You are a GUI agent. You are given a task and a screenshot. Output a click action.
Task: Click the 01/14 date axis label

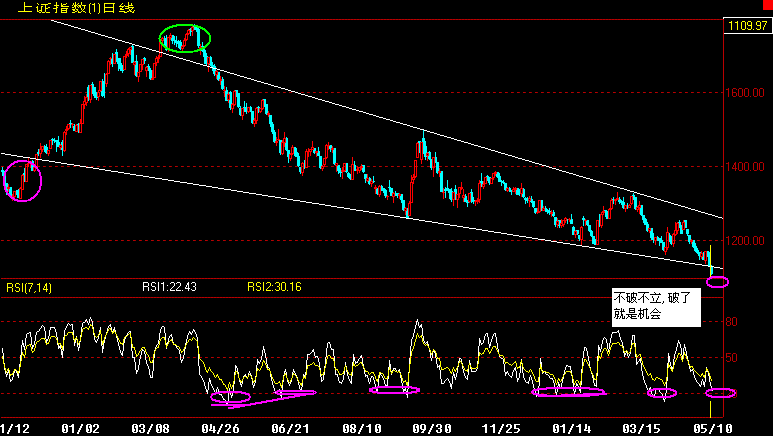571,429
